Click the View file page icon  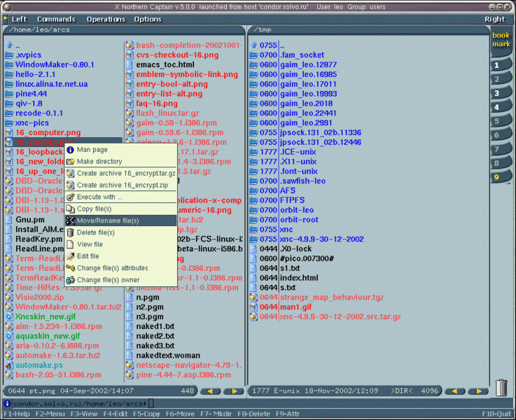tap(71, 244)
